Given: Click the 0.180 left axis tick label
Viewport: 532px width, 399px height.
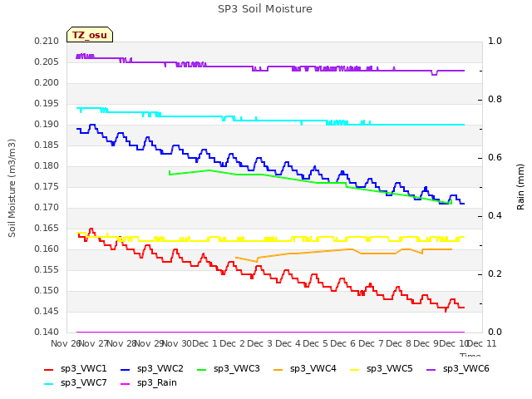Looking at the screenshot, I should point(47,166).
